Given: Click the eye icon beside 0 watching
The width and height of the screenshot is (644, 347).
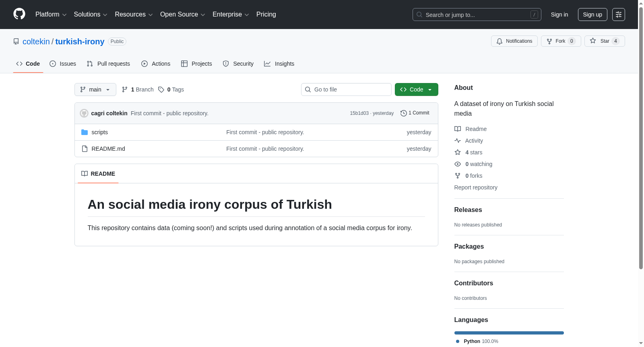Looking at the screenshot, I should (x=458, y=164).
